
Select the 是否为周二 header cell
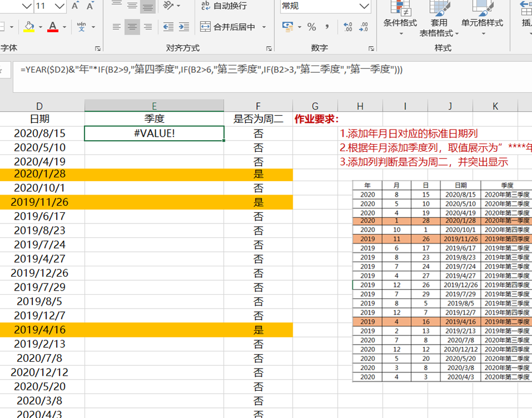pos(258,119)
